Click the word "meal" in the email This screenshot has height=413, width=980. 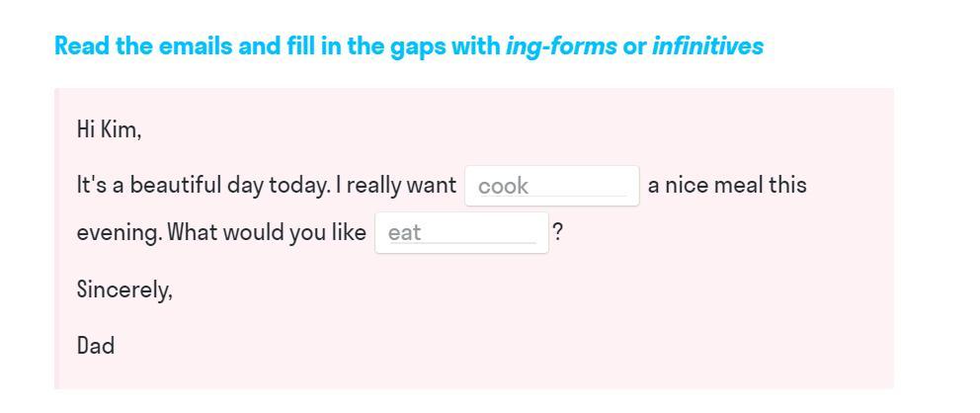coord(740,186)
